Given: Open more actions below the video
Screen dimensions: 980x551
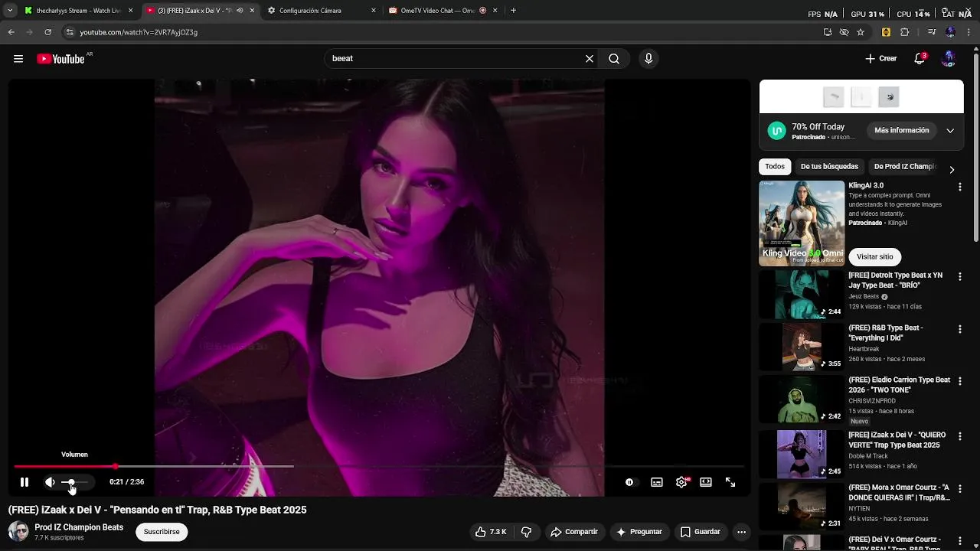Looking at the screenshot, I should (x=741, y=532).
